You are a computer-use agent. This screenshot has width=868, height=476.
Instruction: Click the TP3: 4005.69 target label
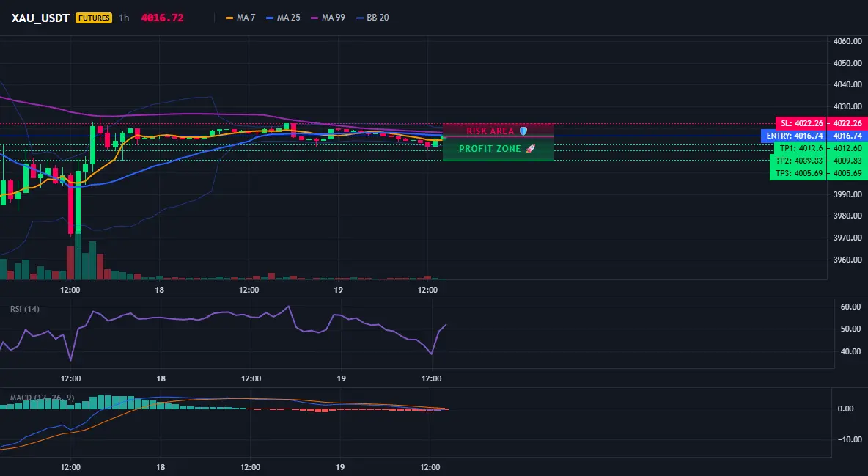point(798,173)
